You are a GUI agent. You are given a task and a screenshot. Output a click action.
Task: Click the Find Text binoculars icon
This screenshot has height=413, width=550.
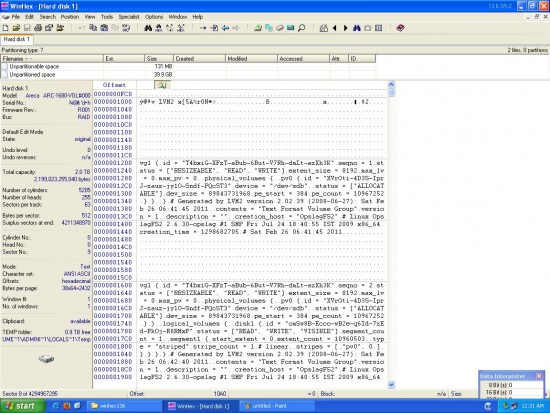pyautogui.click(x=148, y=28)
